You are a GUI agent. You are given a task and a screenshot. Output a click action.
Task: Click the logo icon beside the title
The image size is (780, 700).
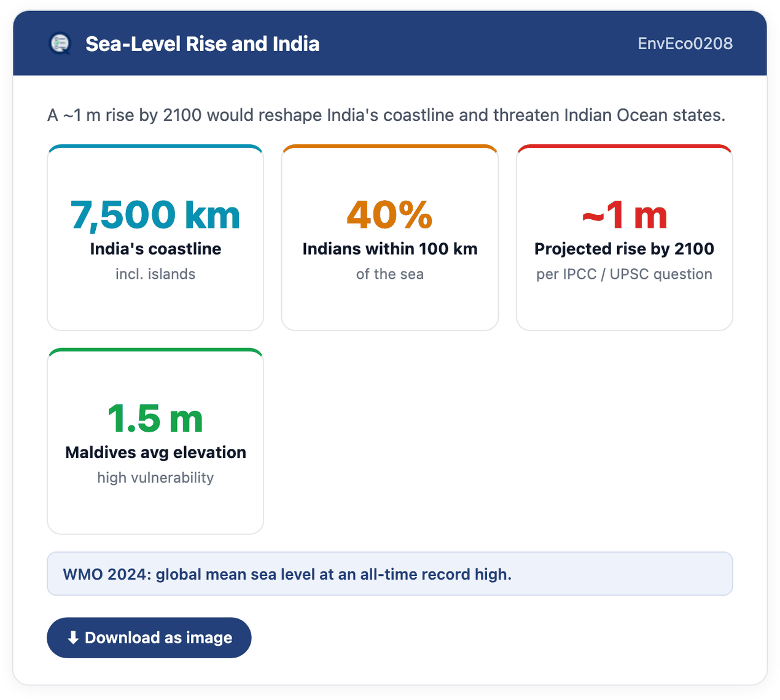point(60,44)
